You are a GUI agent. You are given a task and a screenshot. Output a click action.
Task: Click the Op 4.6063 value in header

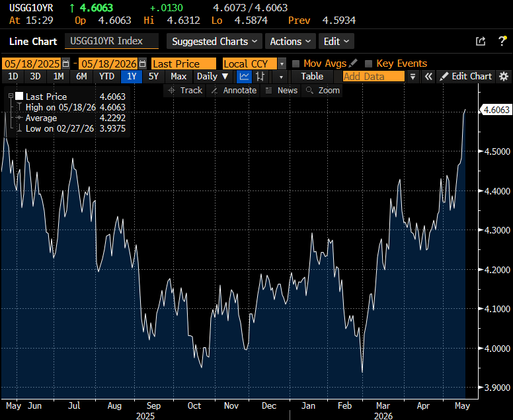coord(115,21)
